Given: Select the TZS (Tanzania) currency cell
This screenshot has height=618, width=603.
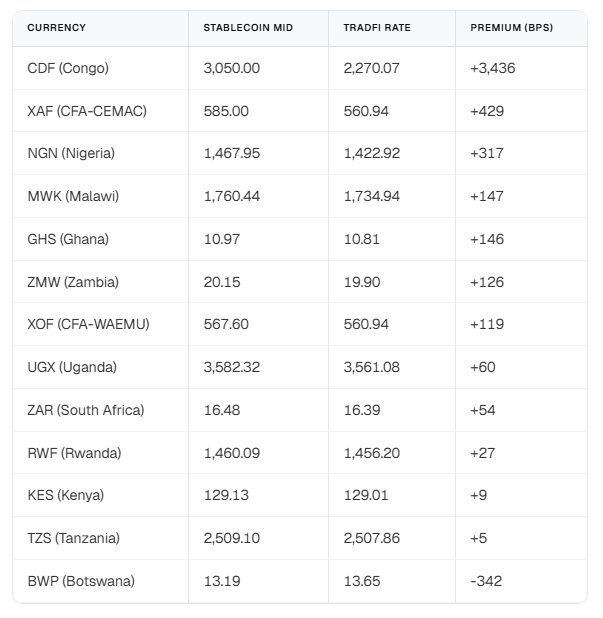Looking at the screenshot, I should [x=74, y=538].
